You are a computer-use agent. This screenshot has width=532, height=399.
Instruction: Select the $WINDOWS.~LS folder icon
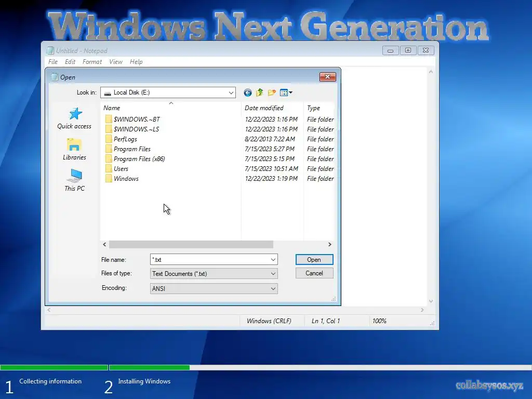[x=109, y=129]
